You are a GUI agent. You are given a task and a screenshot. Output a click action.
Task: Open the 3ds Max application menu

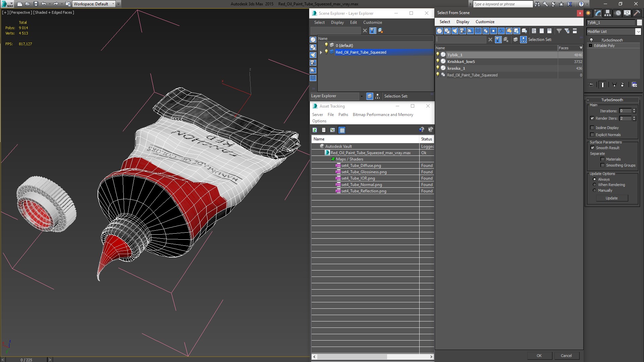7,4
